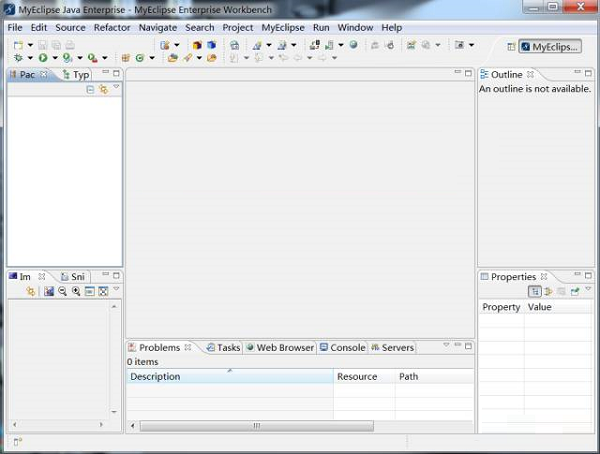Sort by the Path column header
The image size is (600, 454).
coord(434,377)
